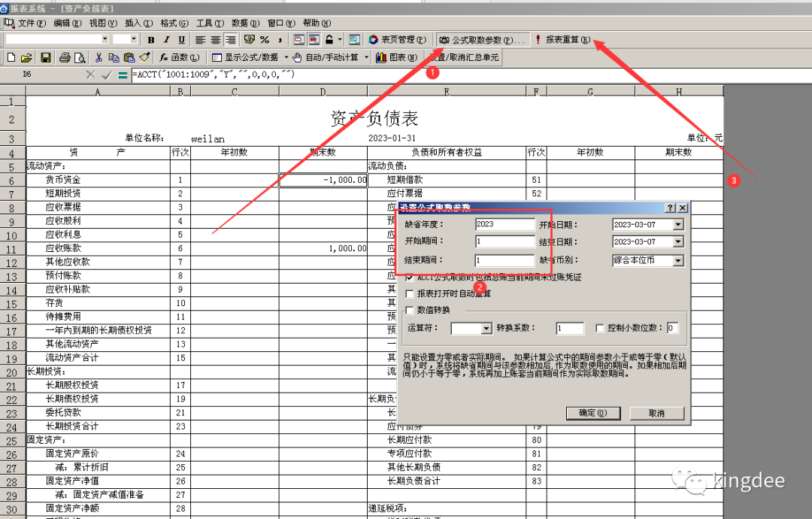Check the 数值转换 checkbox
This screenshot has width=812, height=519.
[410, 310]
